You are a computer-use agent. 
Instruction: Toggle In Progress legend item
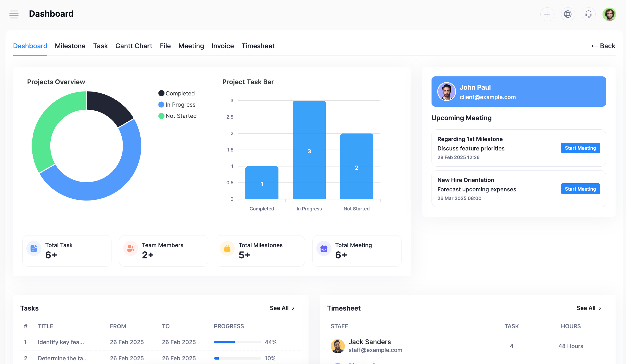(177, 105)
